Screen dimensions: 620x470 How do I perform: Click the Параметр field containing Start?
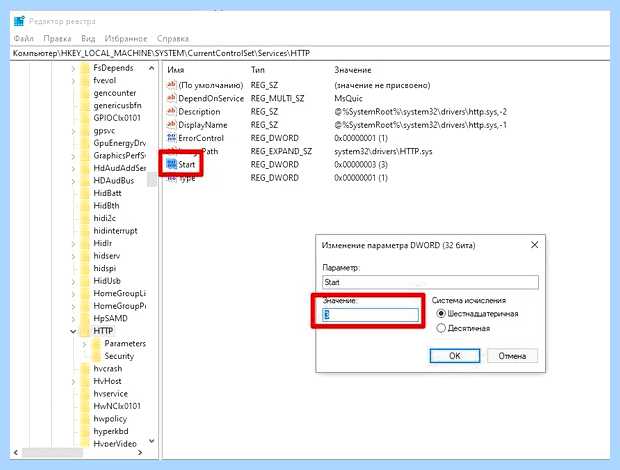click(x=430, y=282)
